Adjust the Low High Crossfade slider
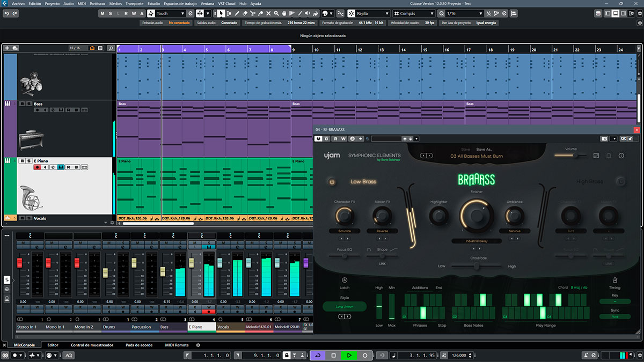 [477, 265]
